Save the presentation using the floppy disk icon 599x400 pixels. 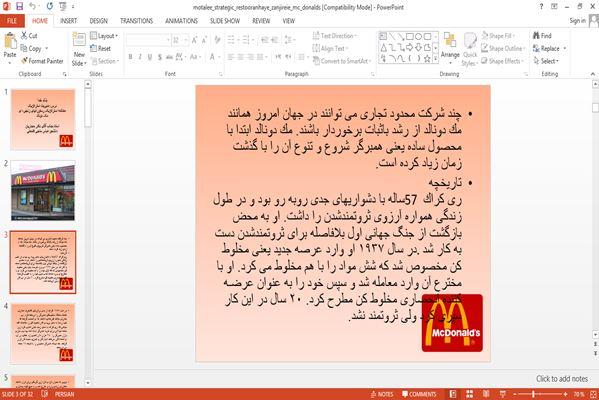[x=19, y=6]
